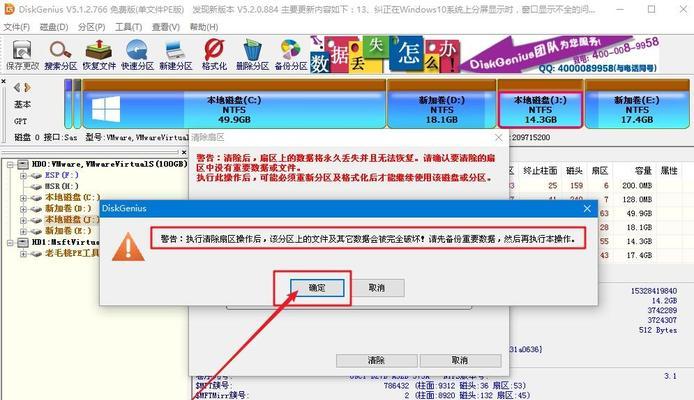
Task: Select ESP (F:) partition in tree
Action: (62, 175)
